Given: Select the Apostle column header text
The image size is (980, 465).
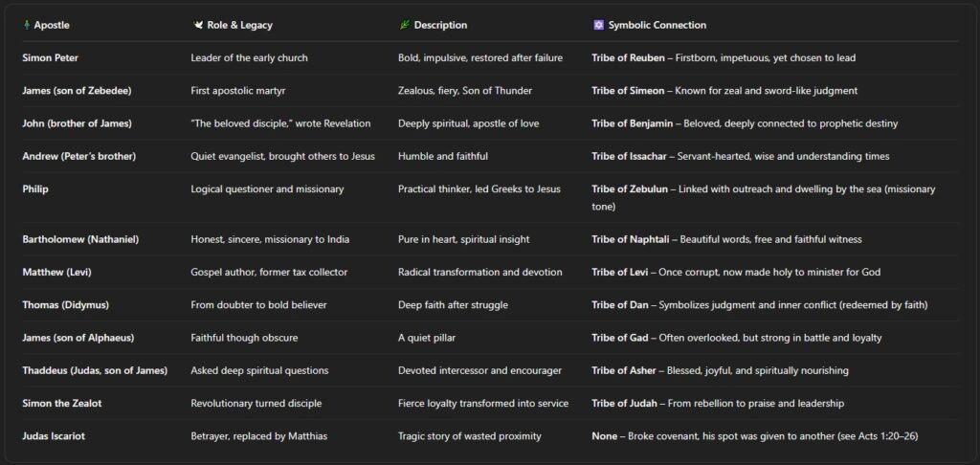Looking at the screenshot, I should coord(52,25).
